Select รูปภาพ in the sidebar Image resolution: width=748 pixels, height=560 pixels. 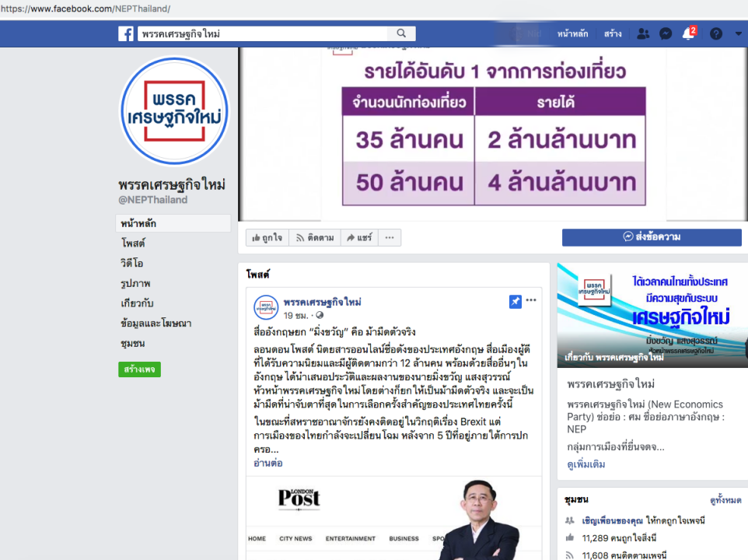(x=135, y=283)
